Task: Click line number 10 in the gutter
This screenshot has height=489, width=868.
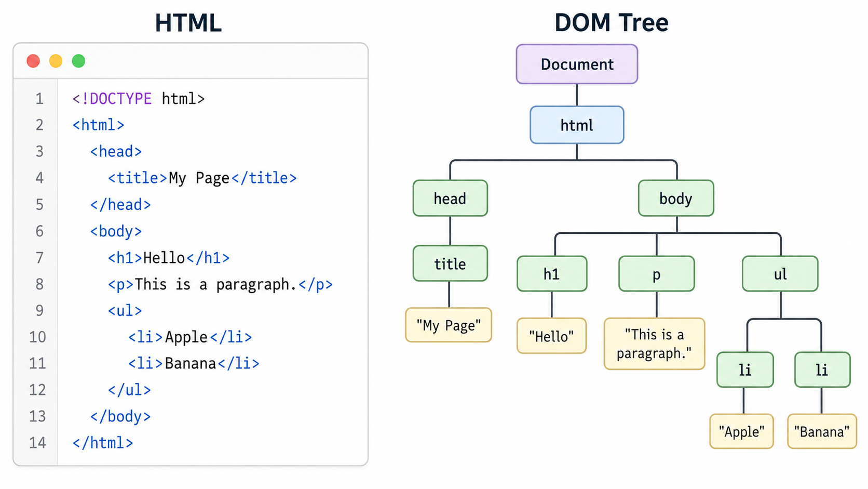Action: tap(37, 337)
